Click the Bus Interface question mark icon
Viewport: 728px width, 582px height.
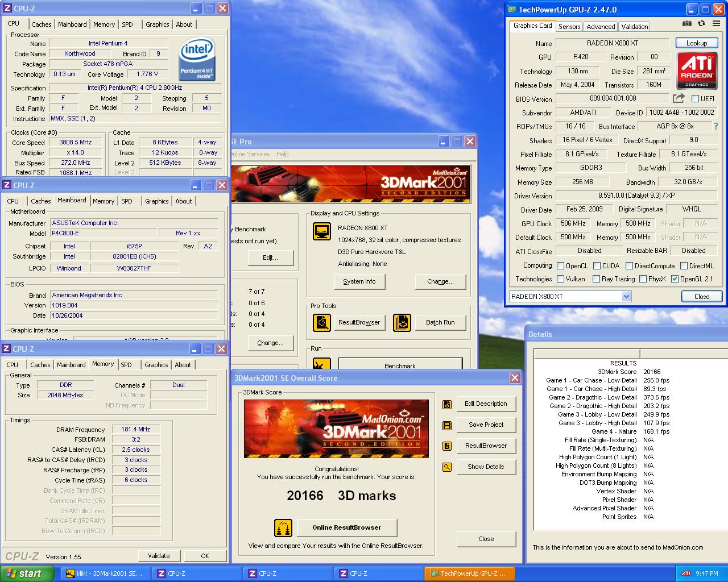pyautogui.click(x=716, y=126)
